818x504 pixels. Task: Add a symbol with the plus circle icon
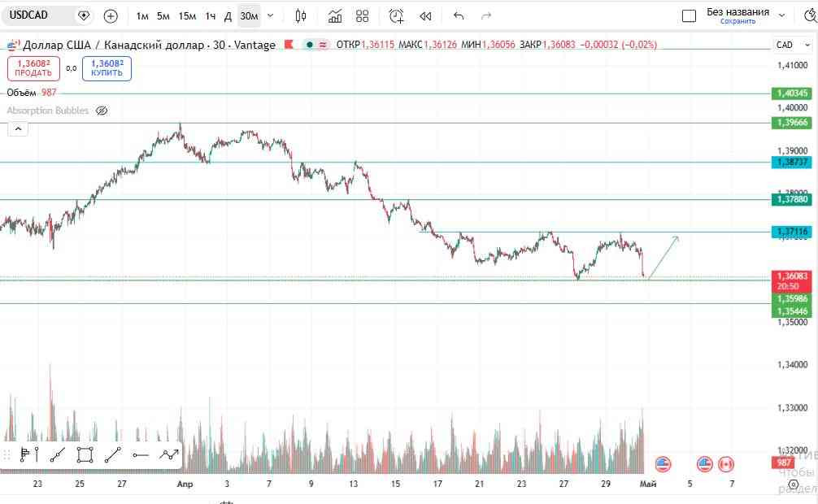pyautogui.click(x=111, y=16)
